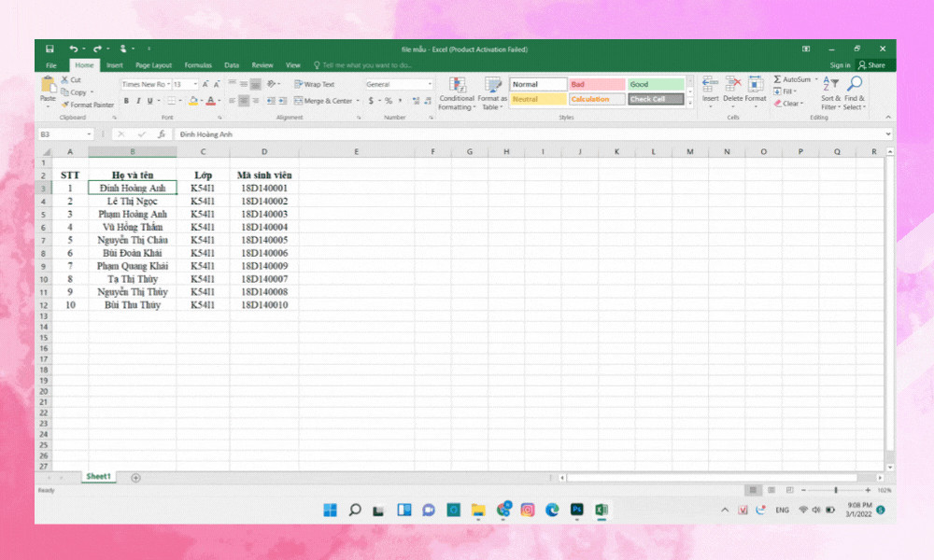Click the yellow fill color swatch
Screen dimensions: 934x560
(x=193, y=101)
